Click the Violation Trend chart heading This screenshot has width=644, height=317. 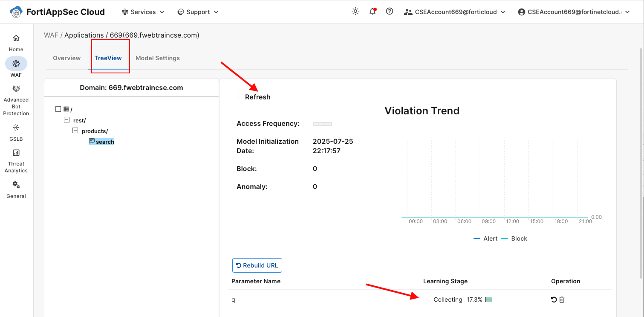tap(422, 111)
